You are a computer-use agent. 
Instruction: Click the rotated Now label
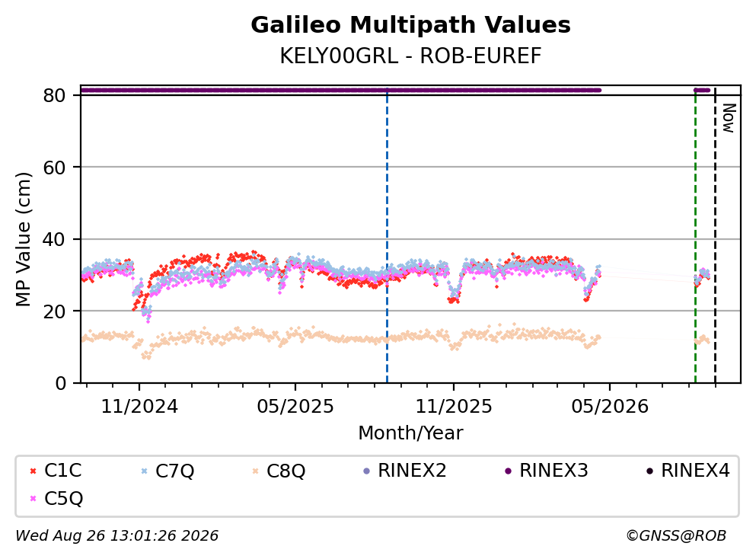click(x=729, y=119)
